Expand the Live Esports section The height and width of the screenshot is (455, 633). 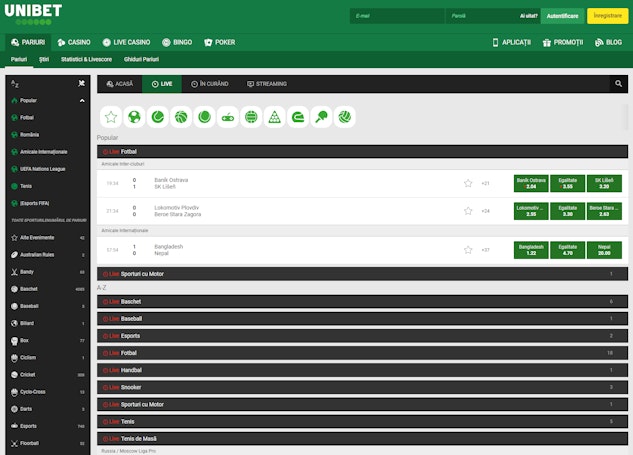362,336
